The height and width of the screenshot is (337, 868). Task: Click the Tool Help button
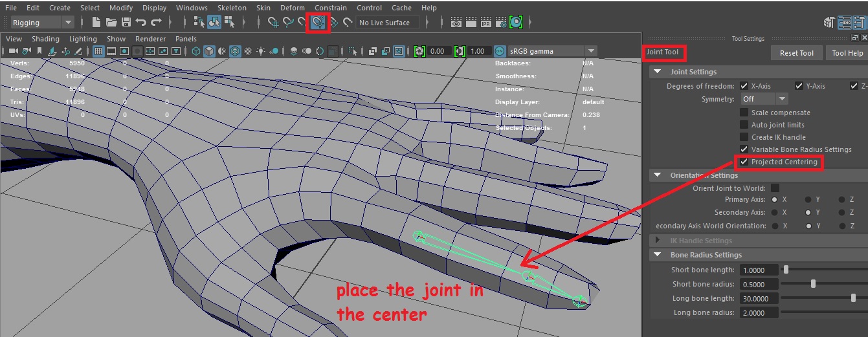point(847,53)
